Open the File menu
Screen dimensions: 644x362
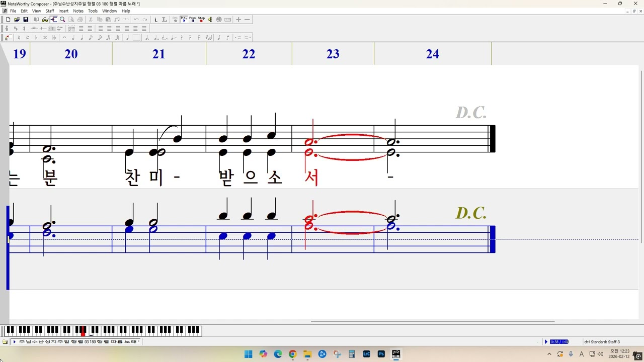coord(13,11)
